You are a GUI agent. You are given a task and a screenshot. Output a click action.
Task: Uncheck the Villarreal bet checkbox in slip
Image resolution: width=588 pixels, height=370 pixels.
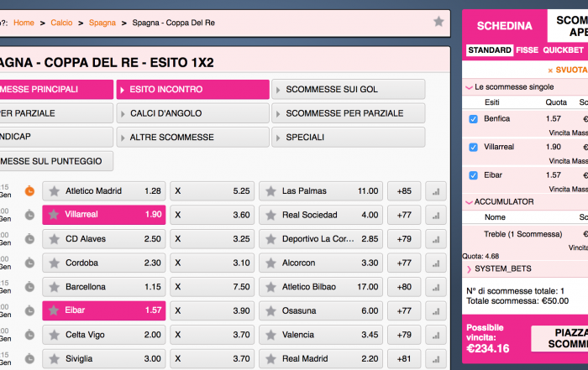pyautogui.click(x=473, y=147)
